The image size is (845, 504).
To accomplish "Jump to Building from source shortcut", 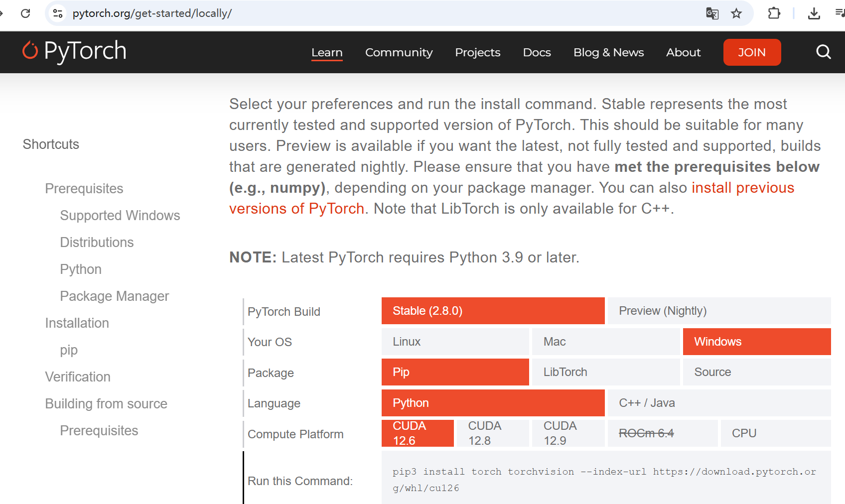I will (x=106, y=404).
